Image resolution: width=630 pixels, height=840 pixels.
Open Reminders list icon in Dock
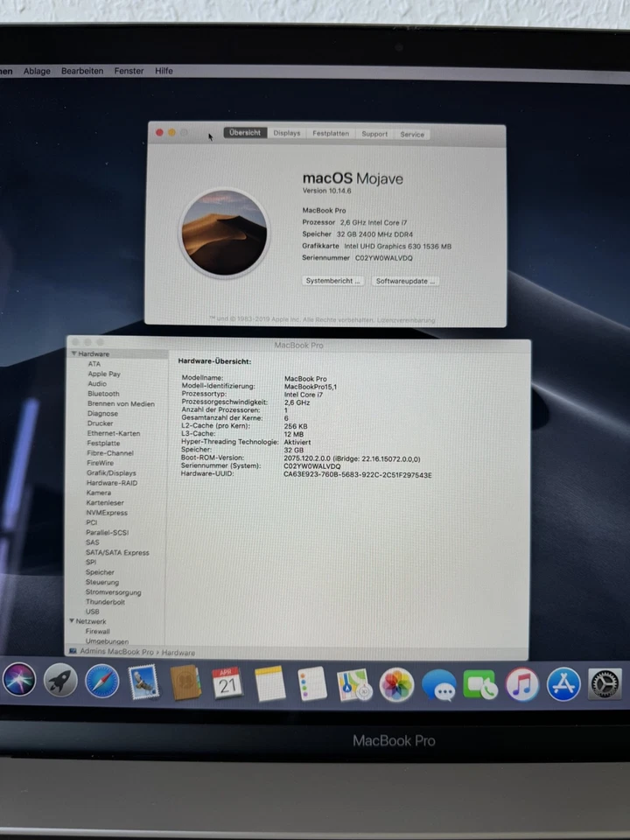click(311, 683)
